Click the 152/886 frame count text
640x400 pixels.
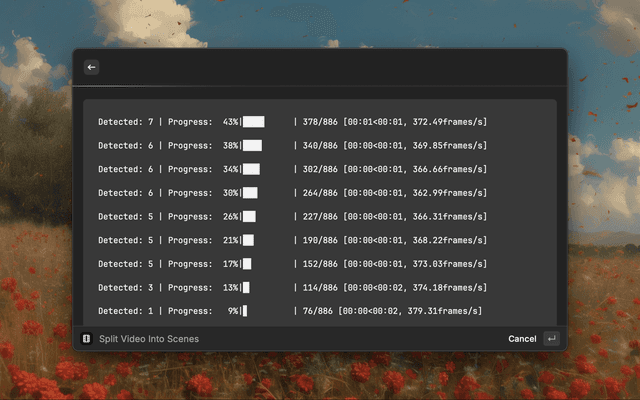click(320, 264)
